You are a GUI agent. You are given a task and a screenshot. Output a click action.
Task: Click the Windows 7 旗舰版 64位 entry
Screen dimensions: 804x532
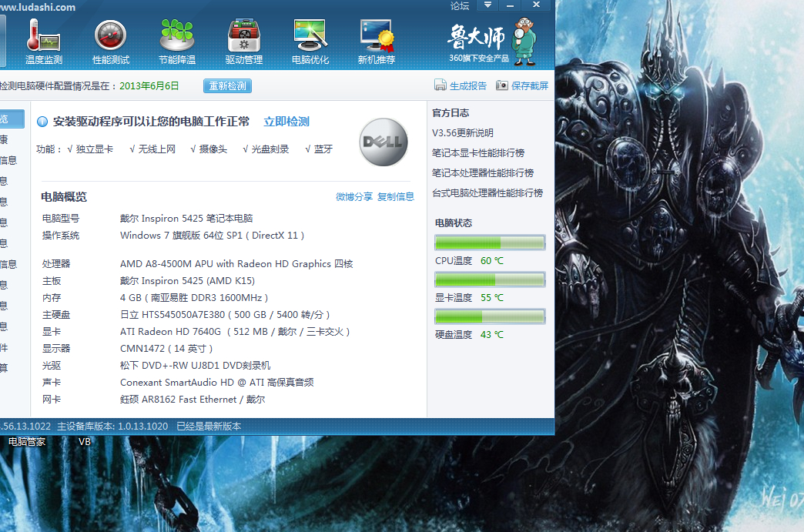212,236
